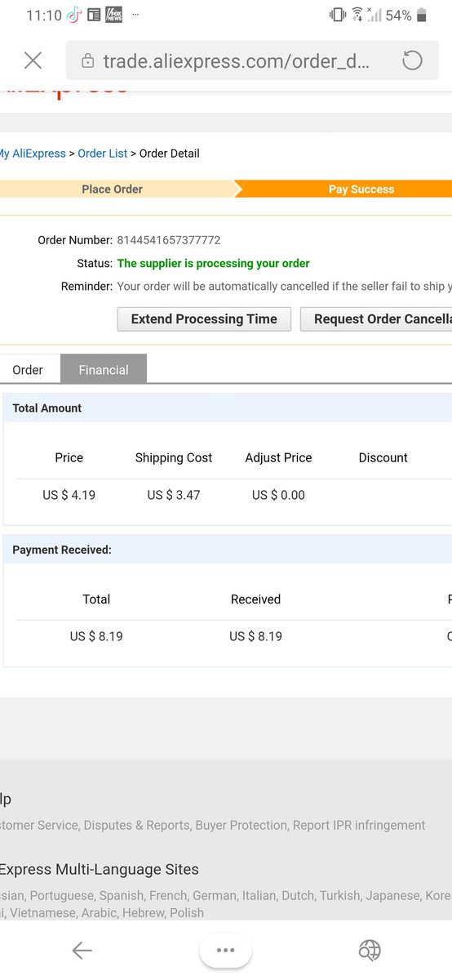Open My AliExpress breadcrumb link
Image resolution: width=452 pixels, height=980 pixels.
pyautogui.click(x=33, y=154)
